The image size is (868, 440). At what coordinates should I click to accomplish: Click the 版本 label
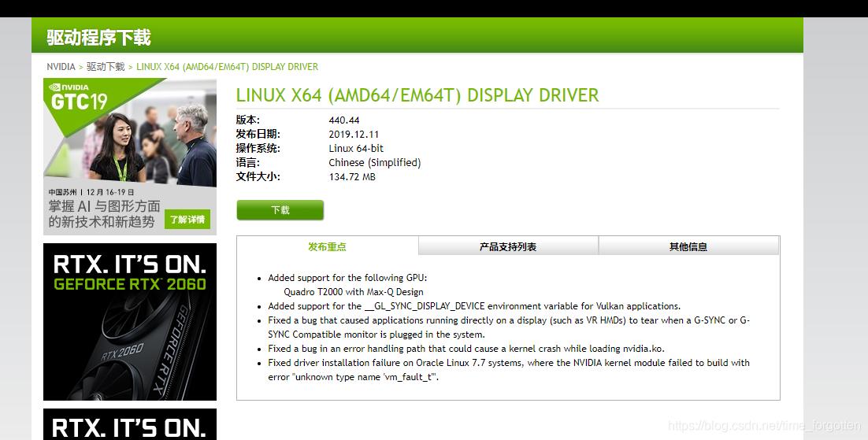(247, 120)
